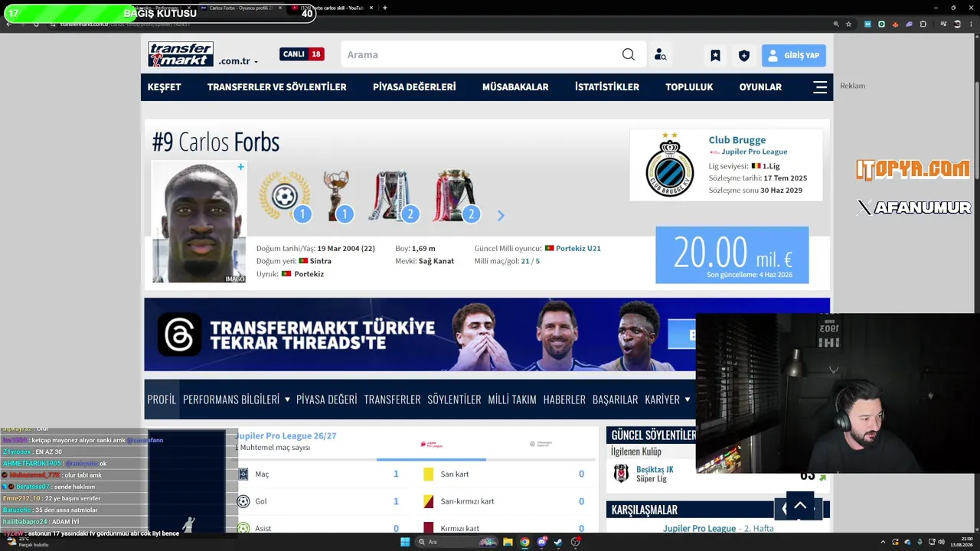The width and height of the screenshot is (980, 551).
Task: Click the Sarı-kırmızı kart stat label
Action: (467, 501)
